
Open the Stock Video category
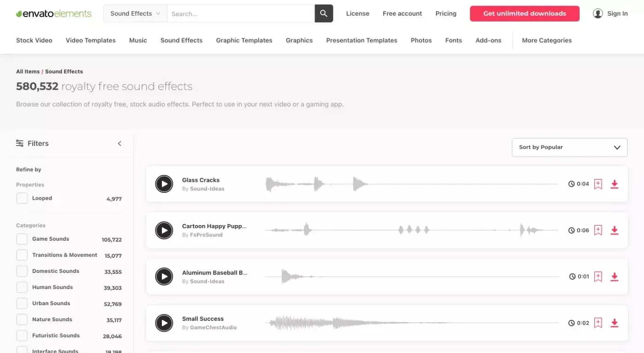[x=34, y=41]
